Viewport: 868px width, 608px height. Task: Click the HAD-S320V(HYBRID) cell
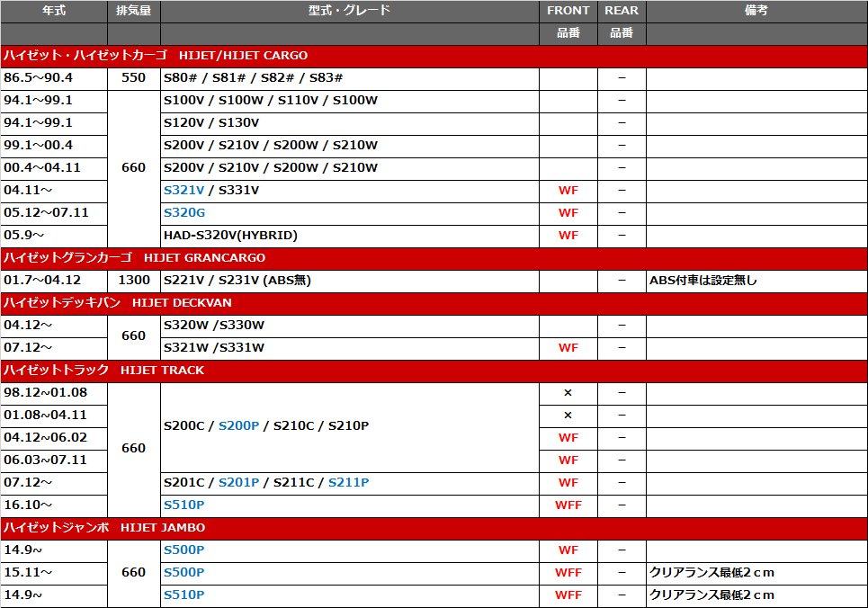[350, 236]
